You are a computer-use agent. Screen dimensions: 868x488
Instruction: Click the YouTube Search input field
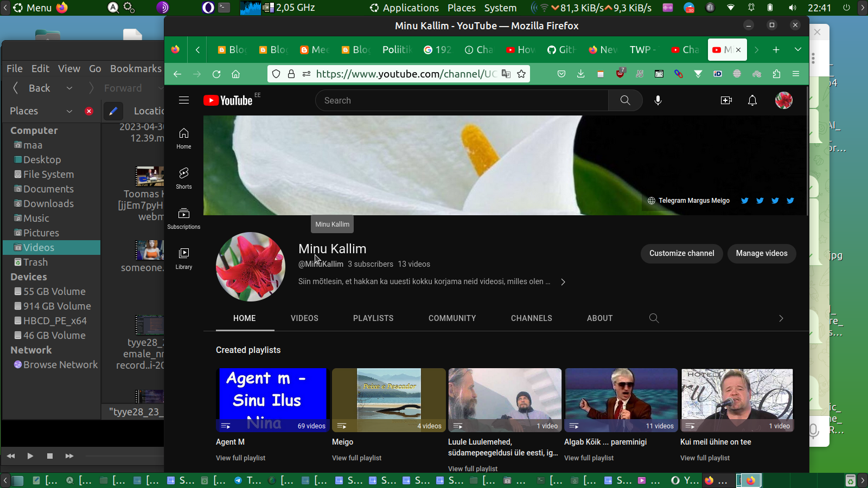[x=462, y=100]
